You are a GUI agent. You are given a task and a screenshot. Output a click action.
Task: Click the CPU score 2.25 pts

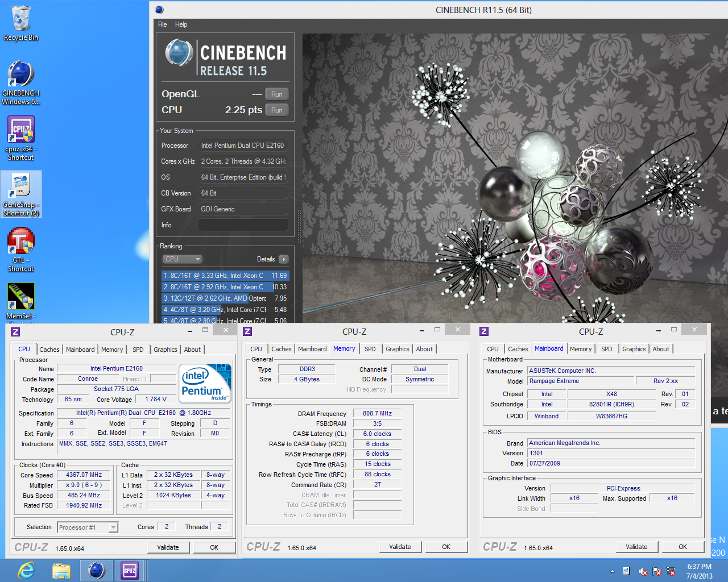coord(243,110)
